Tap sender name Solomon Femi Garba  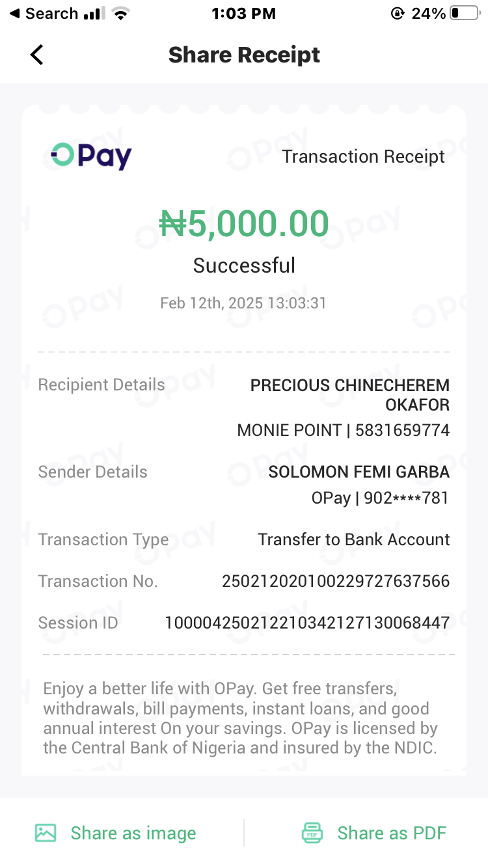359,472
